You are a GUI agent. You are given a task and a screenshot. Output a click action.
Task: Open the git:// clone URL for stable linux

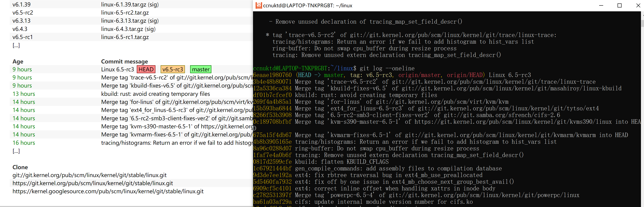(90, 175)
